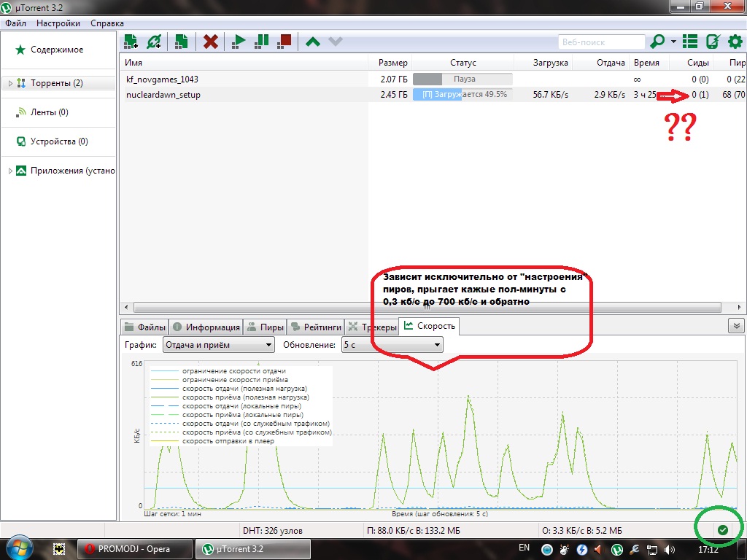This screenshot has width=747, height=560.
Task: Switch to the Рейтинги tab
Action: [x=315, y=327]
